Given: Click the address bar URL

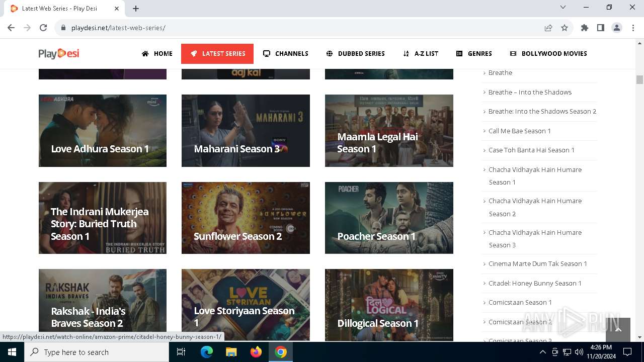Looking at the screenshot, I should (118, 28).
